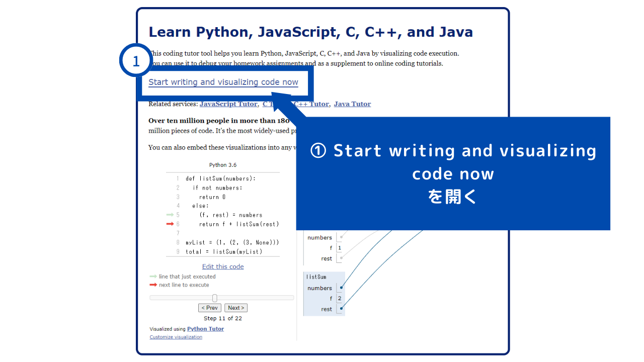Open the Java Tutor link

(x=352, y=104)
